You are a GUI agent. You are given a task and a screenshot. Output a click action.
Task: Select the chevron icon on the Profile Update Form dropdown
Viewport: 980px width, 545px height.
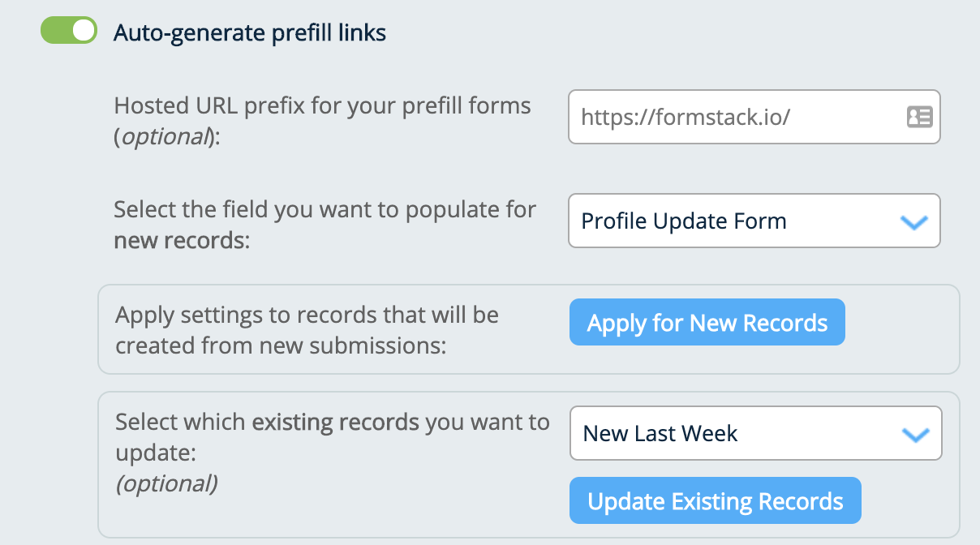913,221
